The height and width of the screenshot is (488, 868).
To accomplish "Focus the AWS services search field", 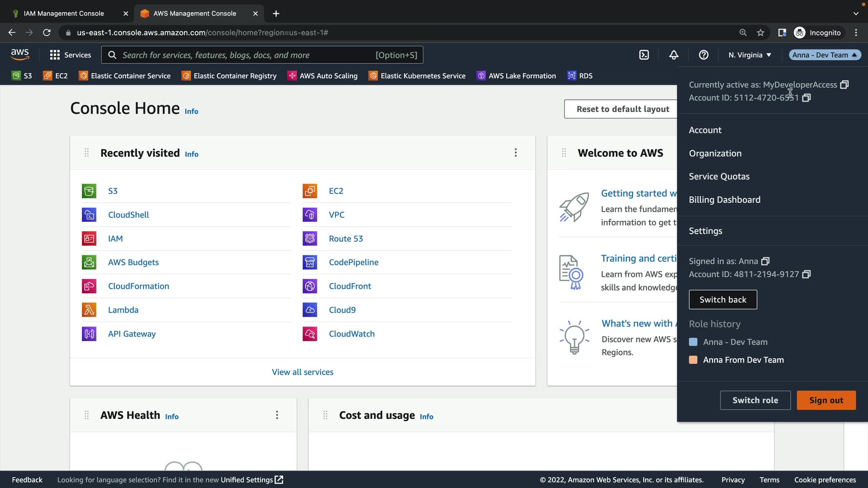I will (246, 55).
